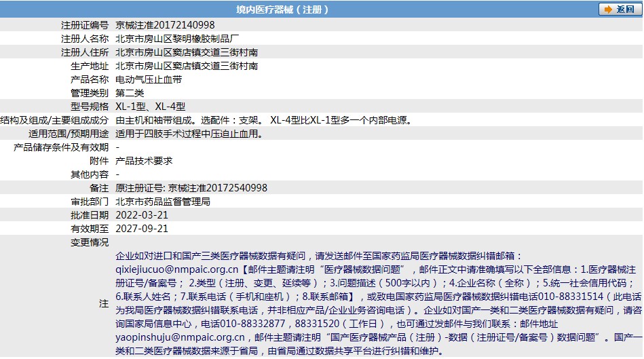Click the 备注 label
This screenshot has width=644, height=359.
(x=99, y=188)
